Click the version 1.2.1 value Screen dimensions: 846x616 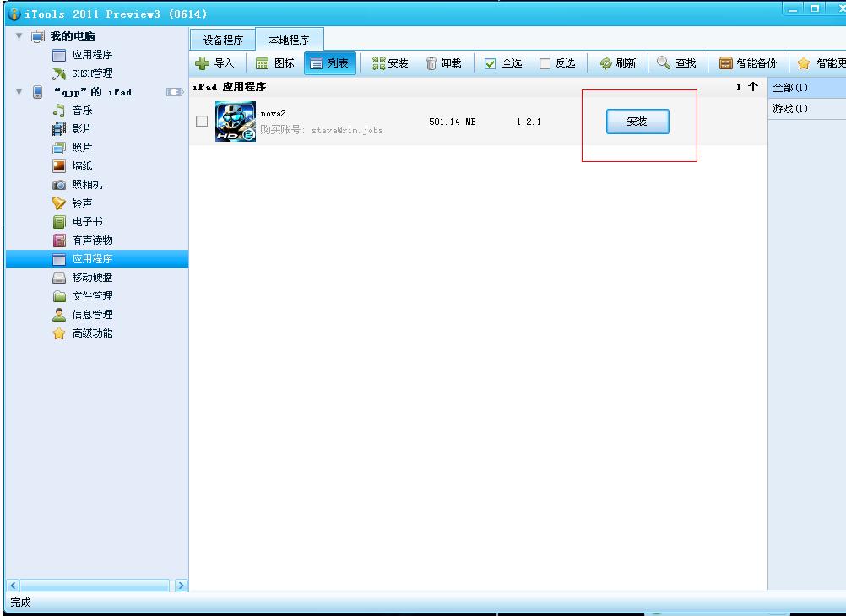tap(529, 122)
